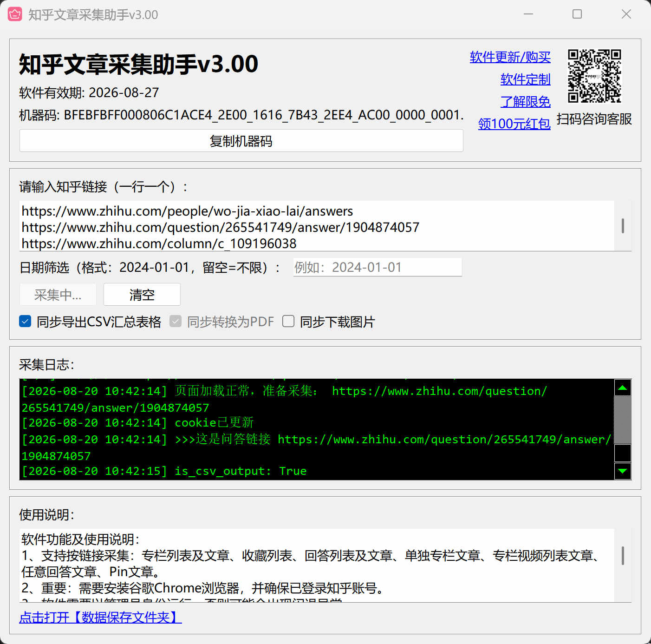Click the log line 'is_csv_output: True'
Image resolution: width=651 pixels, height=644 pixels.
164,471
